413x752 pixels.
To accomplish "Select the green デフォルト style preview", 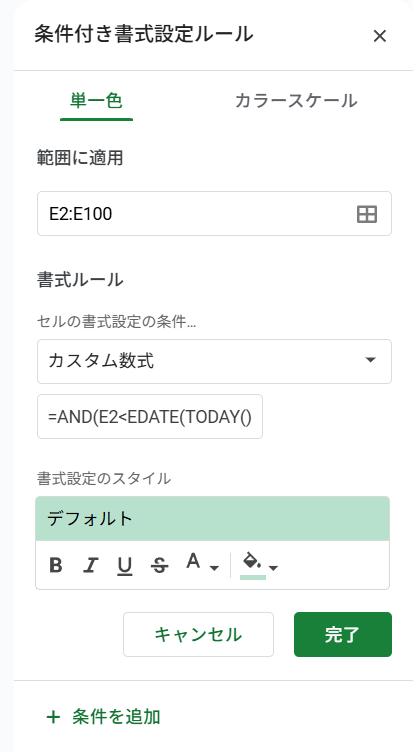I will (x=212, y=518).
